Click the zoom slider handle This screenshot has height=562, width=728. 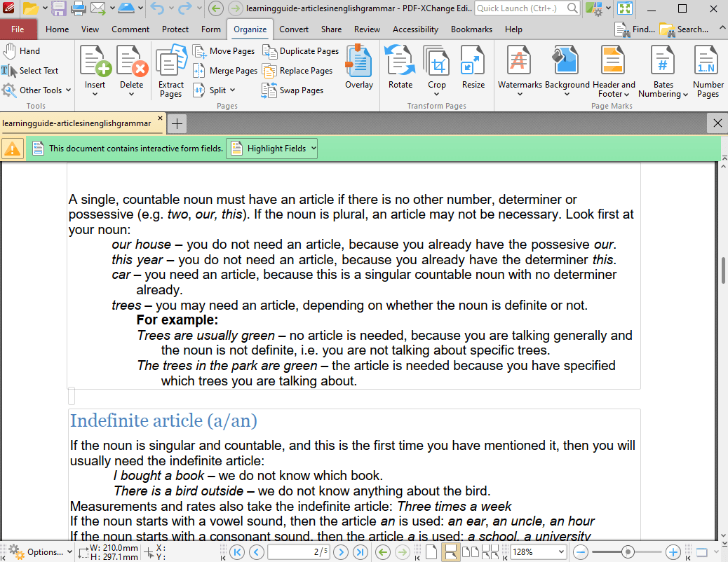(628, 552)
